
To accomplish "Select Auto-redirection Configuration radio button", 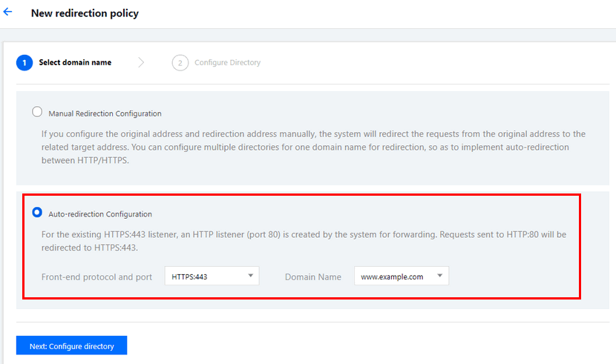I will tap(37, 212).
